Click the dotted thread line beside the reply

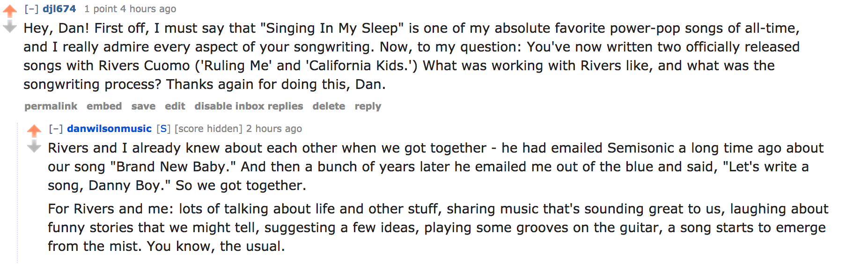point(18,193)
